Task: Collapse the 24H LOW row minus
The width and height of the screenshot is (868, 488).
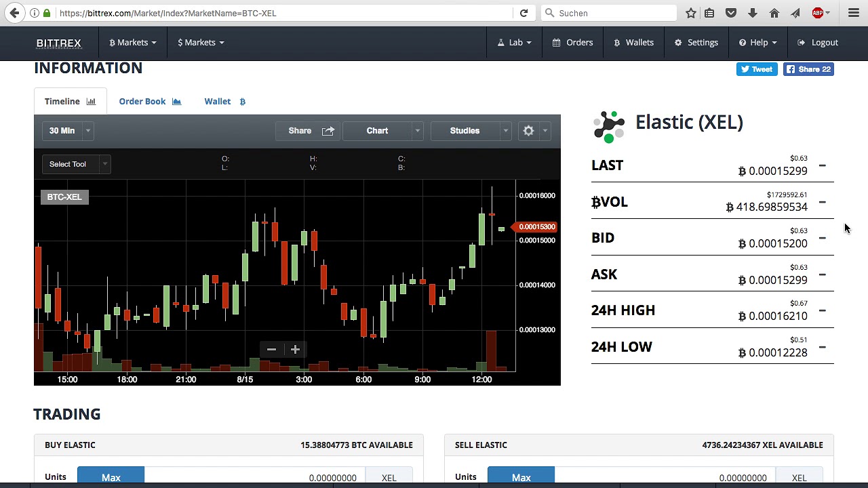Action: [822, 347]
